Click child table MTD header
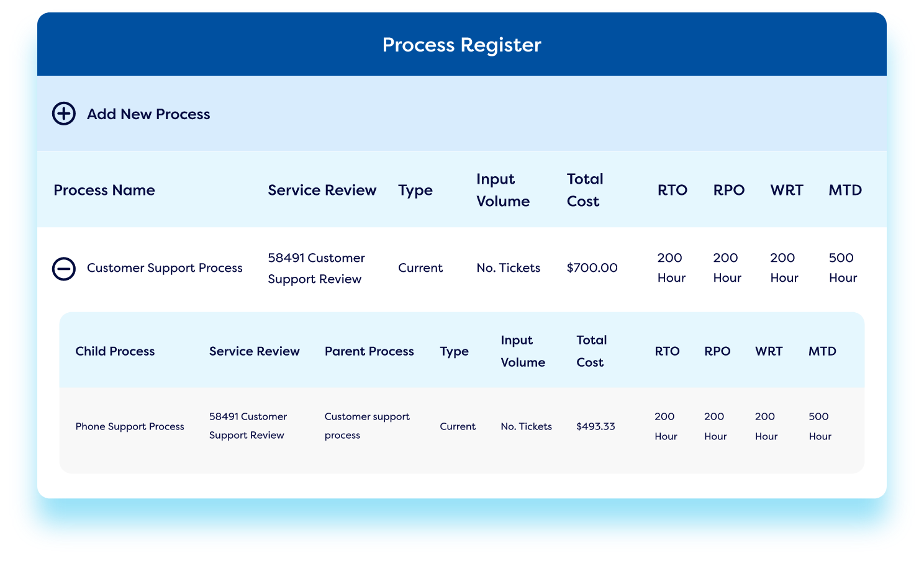The image size is (924, 561). [822, 351]
